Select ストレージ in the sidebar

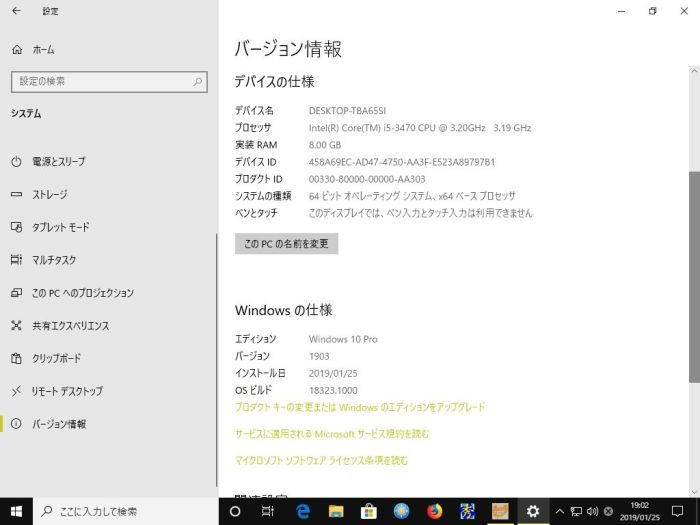point(50,195)
